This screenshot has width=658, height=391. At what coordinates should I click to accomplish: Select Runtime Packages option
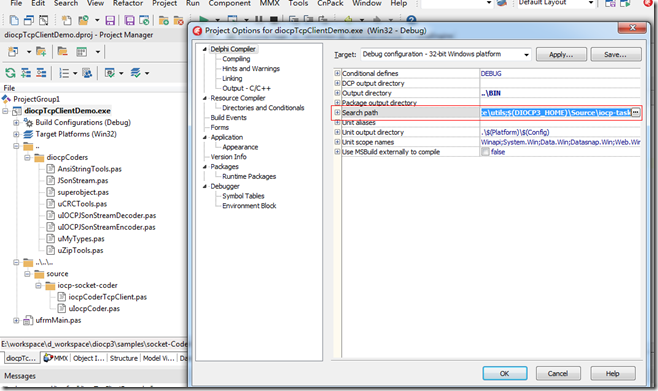pos(249,177)
